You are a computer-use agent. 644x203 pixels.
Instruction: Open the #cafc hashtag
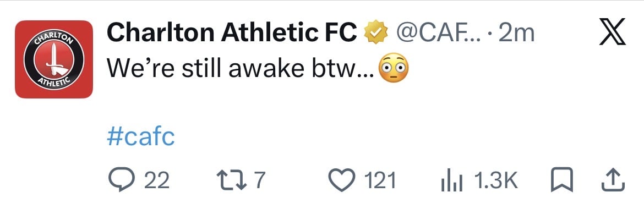coord(140,136)
